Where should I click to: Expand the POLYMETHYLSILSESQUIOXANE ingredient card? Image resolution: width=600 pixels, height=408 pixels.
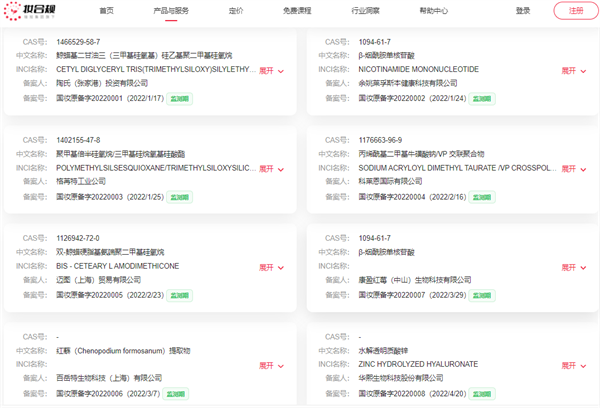pos(272,169)
